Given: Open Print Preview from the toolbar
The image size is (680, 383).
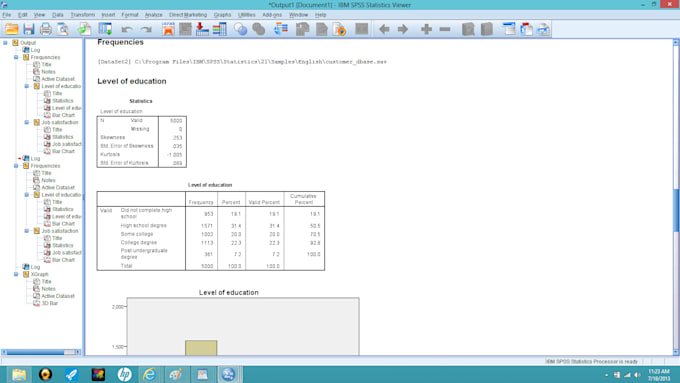Looking at the screenshot, I should 63,29.
